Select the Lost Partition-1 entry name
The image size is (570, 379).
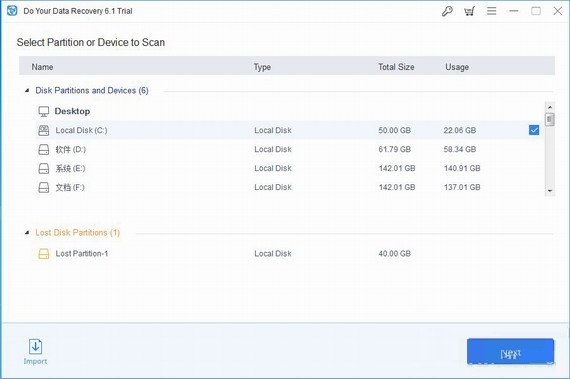82,254
